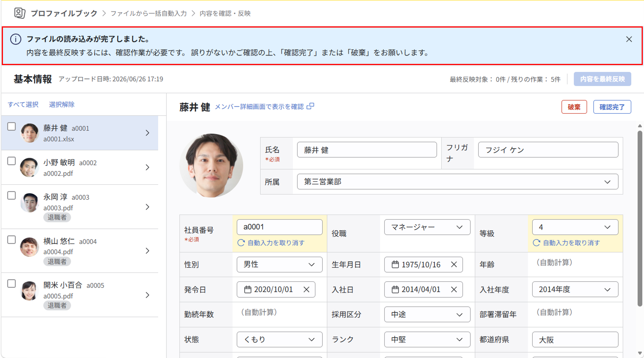Open the 所属 dropdown showing 第三営業部
This screenshot has width=644, height=358.
(x=458, y=182)
